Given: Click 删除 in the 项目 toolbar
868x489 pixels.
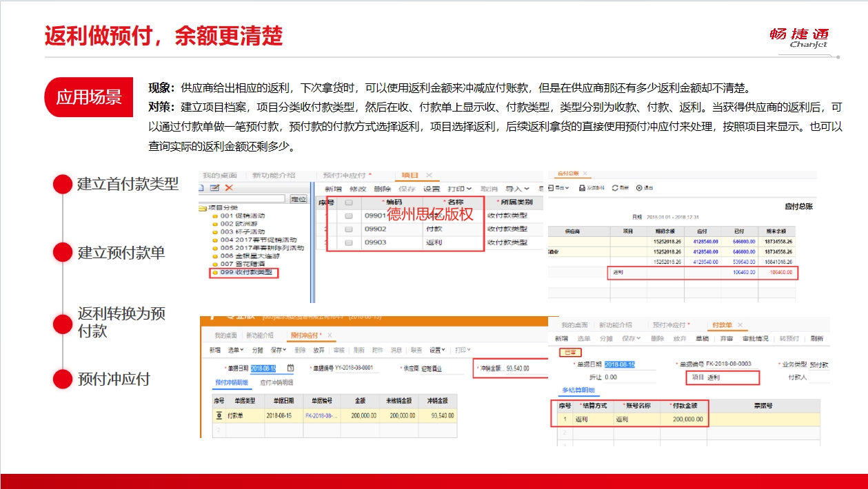Looking at the screenshot, I should click(x=382, y=189).
